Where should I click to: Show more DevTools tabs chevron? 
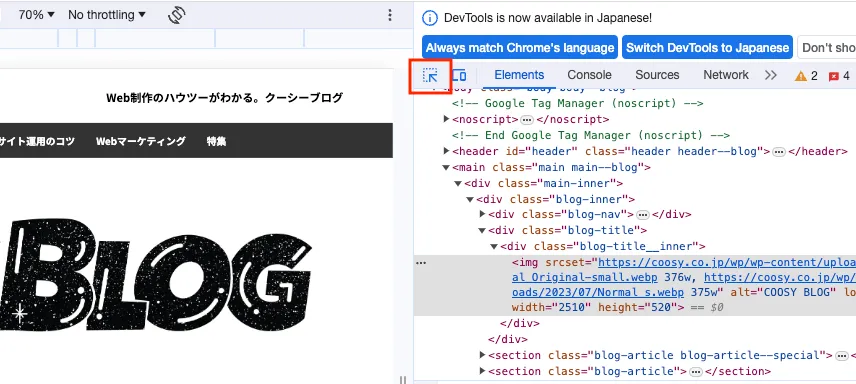[x=770, y=75]
